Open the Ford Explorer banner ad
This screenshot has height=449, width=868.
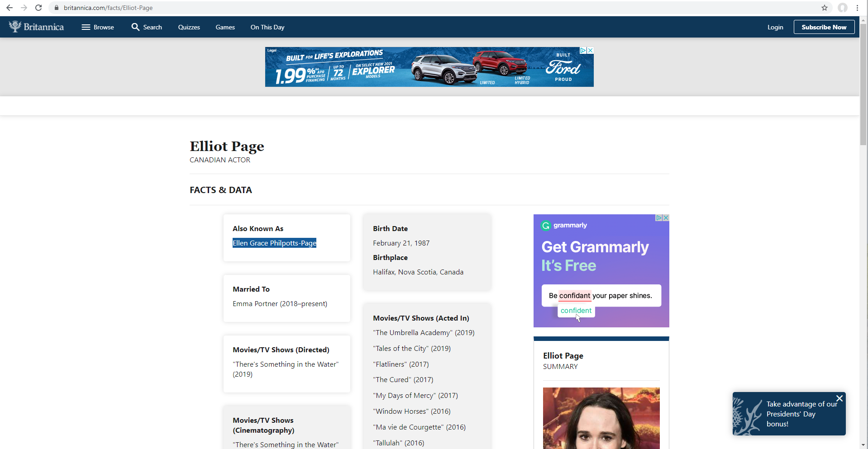(x=429, y=67)
